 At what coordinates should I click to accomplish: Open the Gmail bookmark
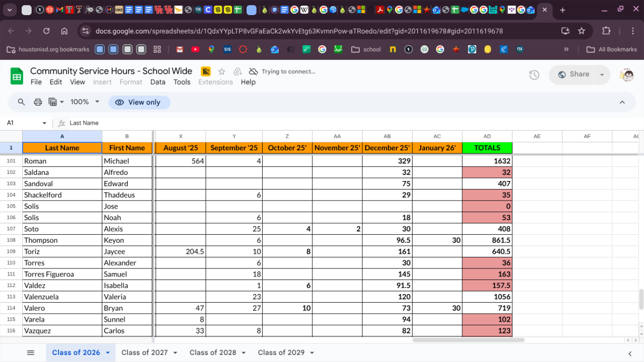(180, 49)
